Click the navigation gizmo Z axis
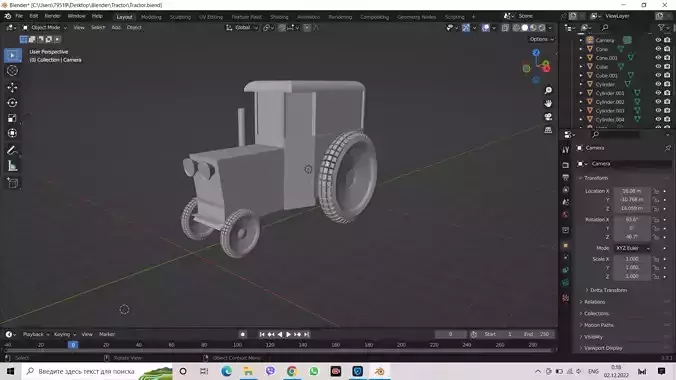The height and width of the screenshot is (380, 676). [x=536, y=53]
